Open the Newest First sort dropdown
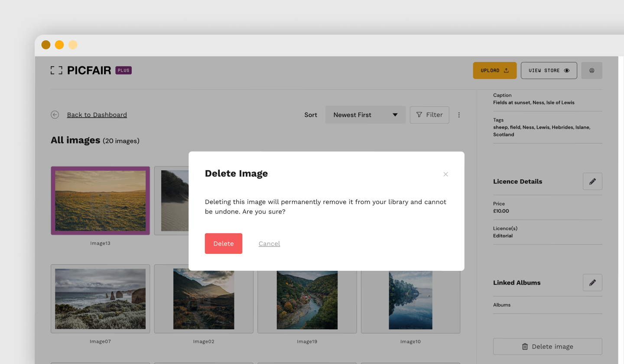Screen dimensions: 624x364 (x=365, y=115)
